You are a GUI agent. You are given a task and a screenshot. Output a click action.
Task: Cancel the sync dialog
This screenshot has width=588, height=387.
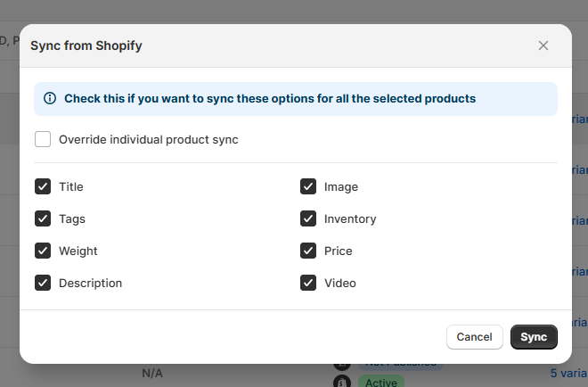[x=474, y=337]
